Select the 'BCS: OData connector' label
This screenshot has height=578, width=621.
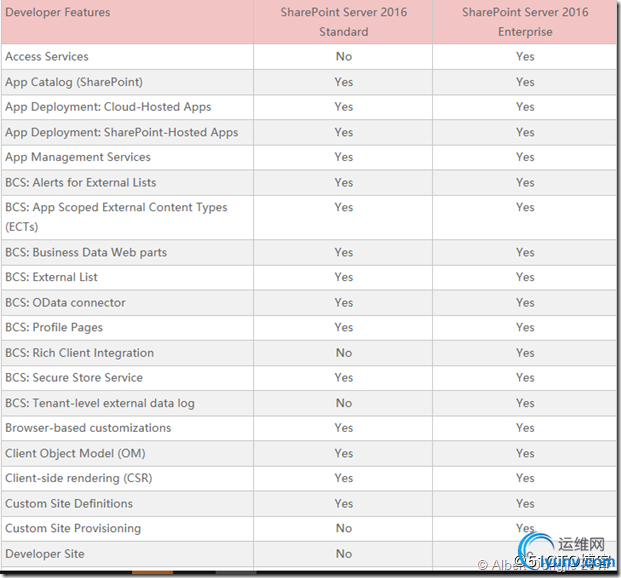coord(65,303)
